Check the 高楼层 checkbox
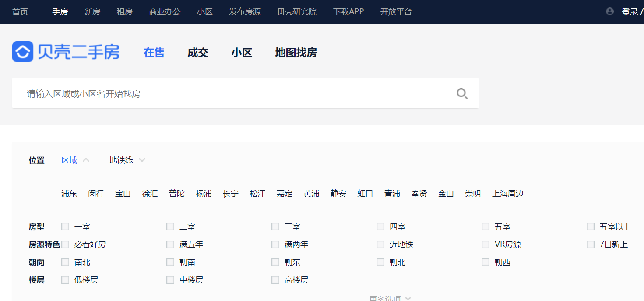The image size is (644, 301). [275, 280]
